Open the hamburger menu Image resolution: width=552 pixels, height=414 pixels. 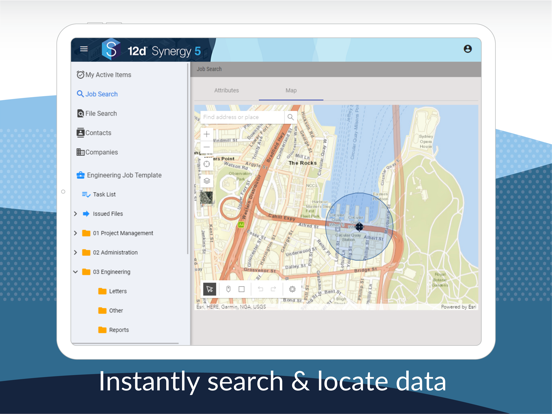[x=84, y=49]
